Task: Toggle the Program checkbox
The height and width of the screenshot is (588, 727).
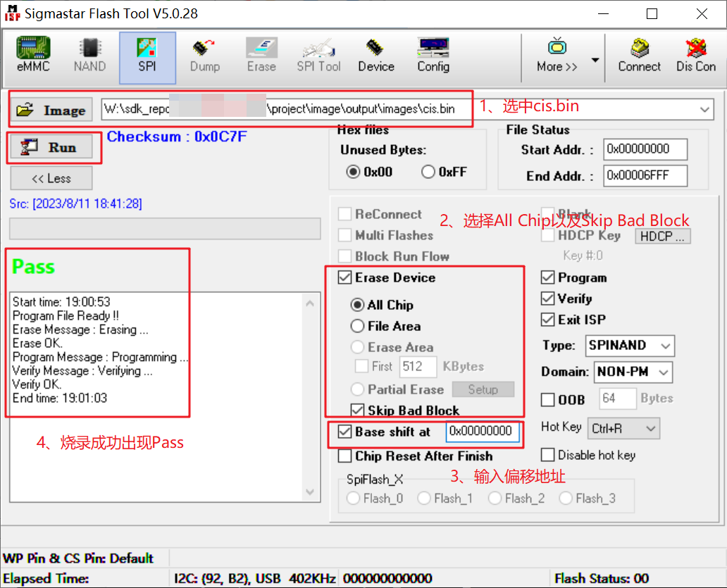Action: [547, 277]
